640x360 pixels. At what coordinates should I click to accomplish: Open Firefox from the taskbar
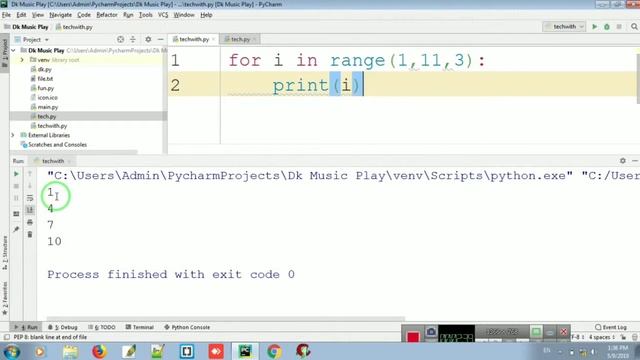[99, 351]
